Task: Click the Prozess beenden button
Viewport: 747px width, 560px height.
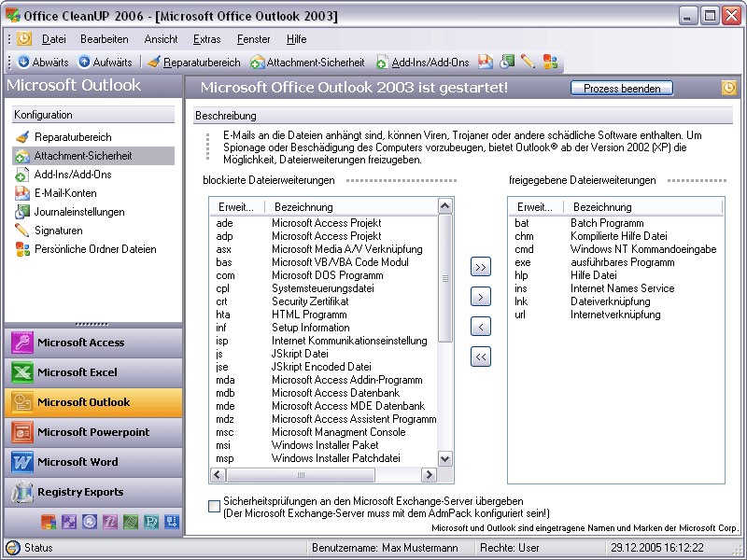Action: click(622, 88)
